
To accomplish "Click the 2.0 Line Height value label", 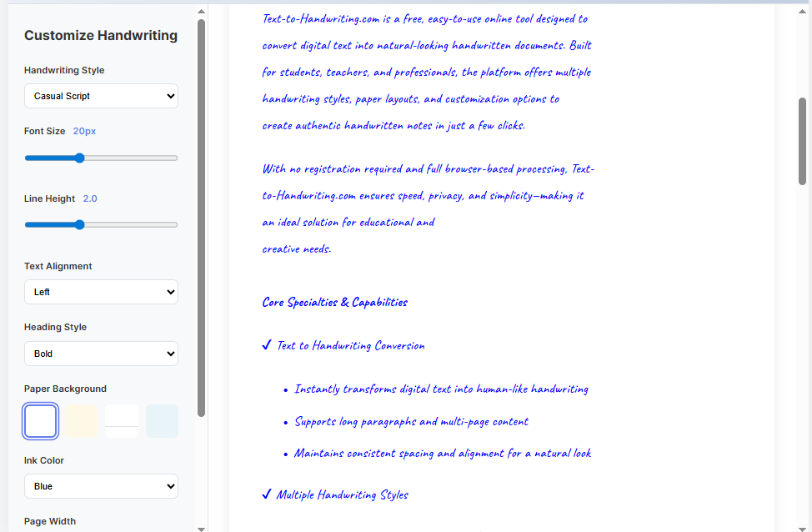I will [88, 198].
